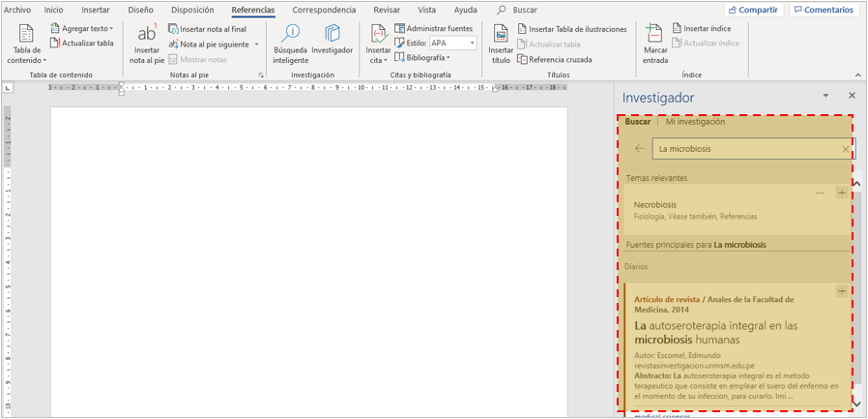Select the Buscar tab in Investigador

tap(638, 122)
